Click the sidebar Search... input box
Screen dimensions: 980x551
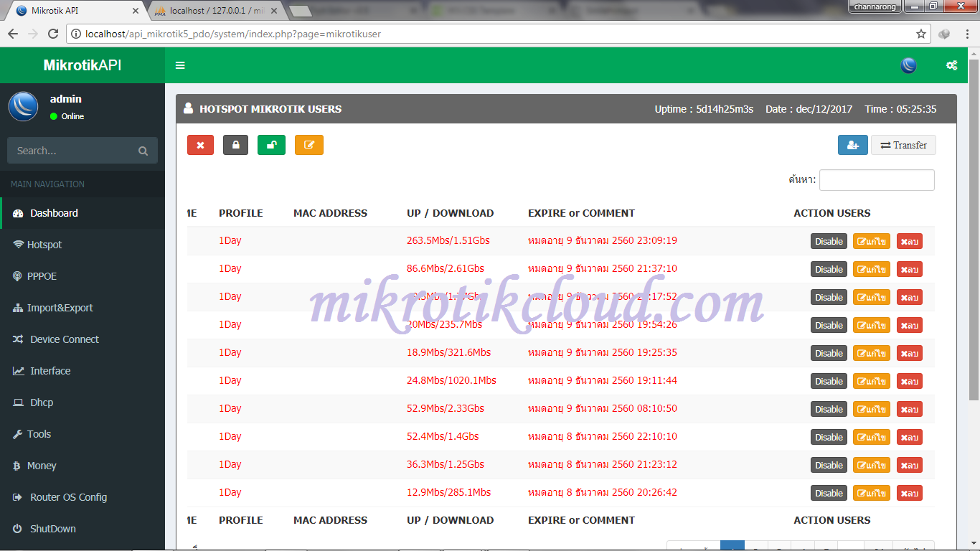tap(72, 151)
